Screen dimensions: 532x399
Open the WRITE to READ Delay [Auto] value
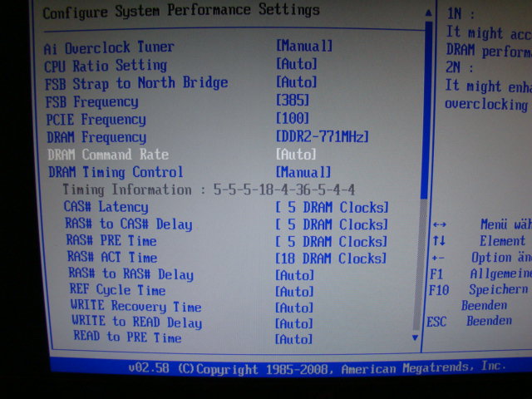coord(293,323)
